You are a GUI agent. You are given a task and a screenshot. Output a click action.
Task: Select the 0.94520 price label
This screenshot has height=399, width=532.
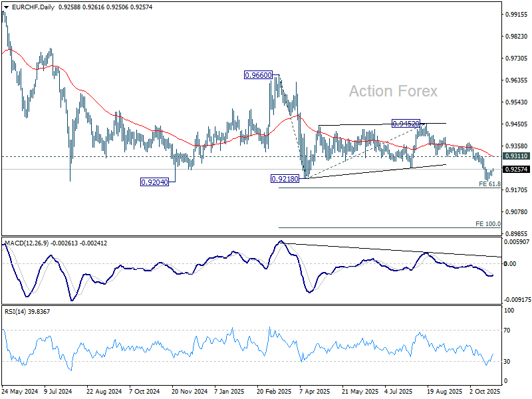[406, 124]
